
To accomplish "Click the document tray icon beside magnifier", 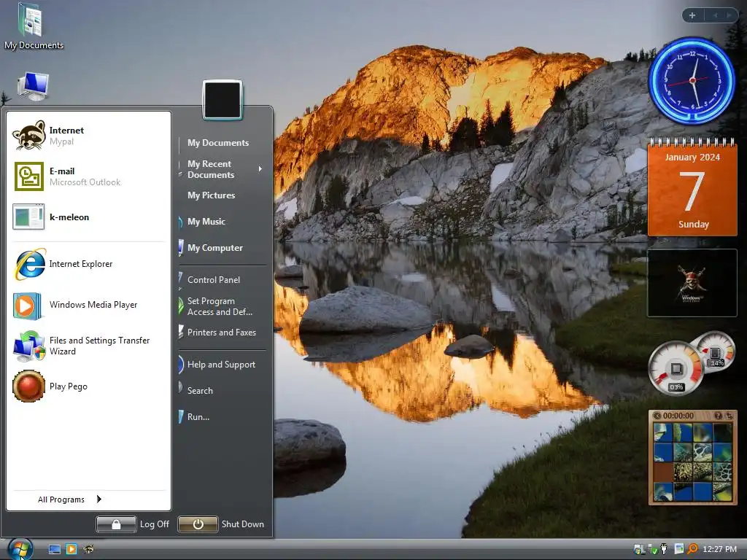I will click(x=679, y=550).
